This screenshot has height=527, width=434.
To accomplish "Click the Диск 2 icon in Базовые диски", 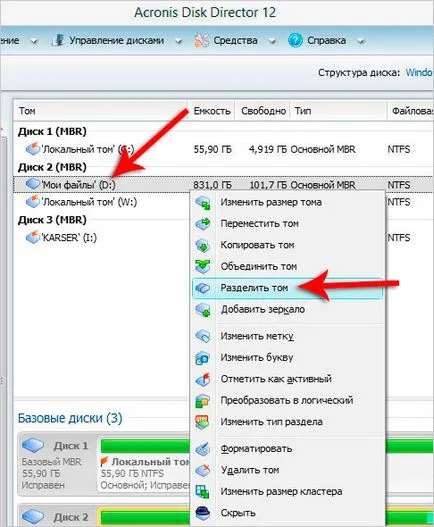I will 33,516.
